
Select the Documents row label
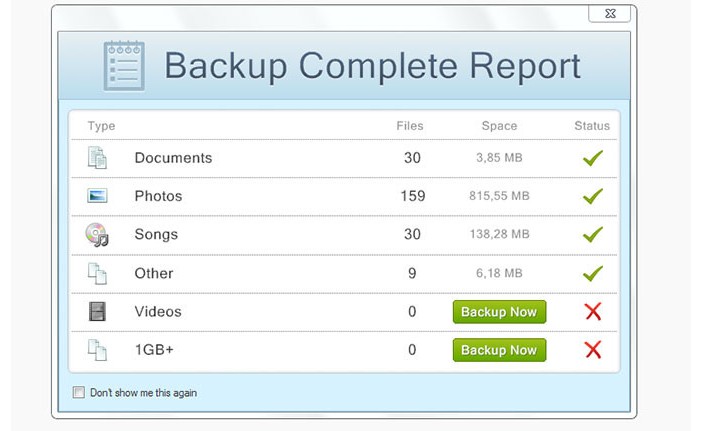(x=173, y=158)
